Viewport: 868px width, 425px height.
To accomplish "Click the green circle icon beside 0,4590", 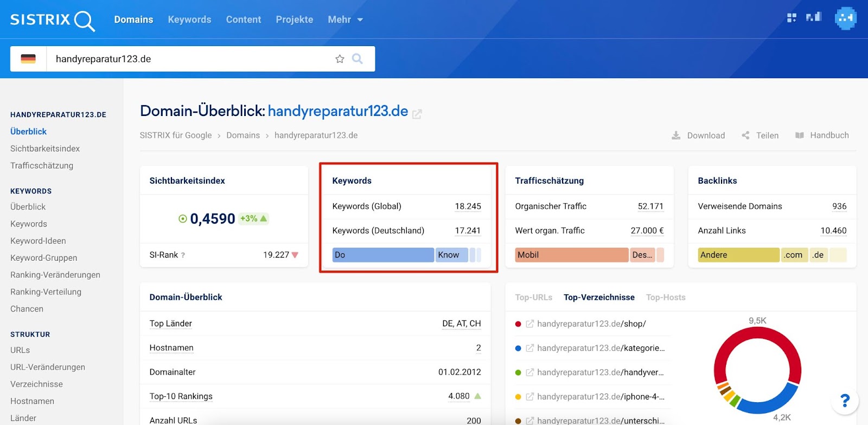I will 183,219.
